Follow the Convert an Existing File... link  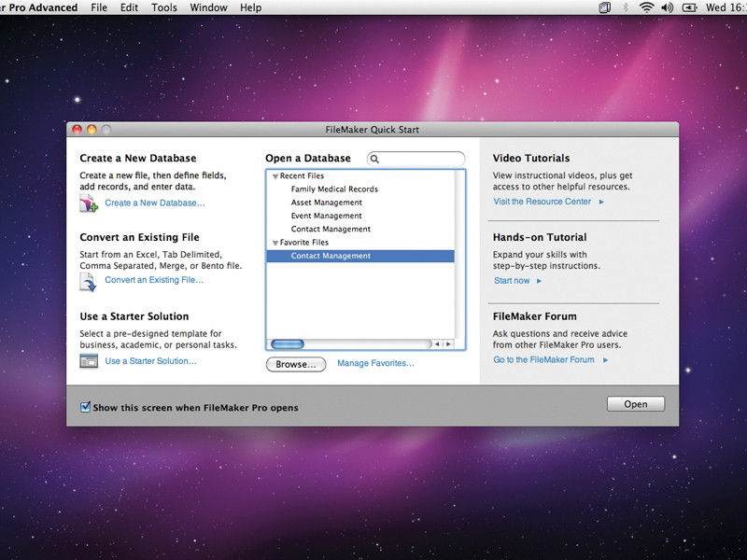[154, 280]
